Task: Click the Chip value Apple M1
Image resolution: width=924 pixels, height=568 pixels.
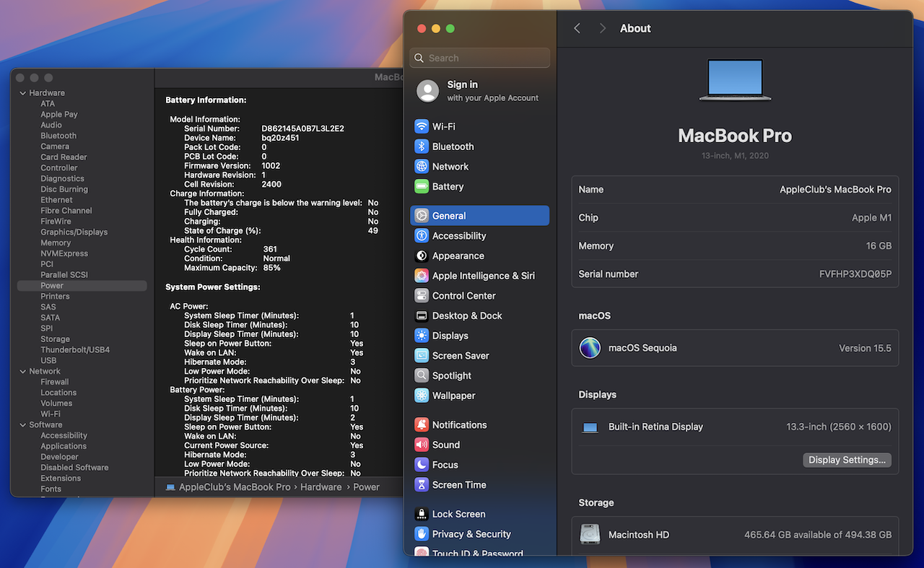Action: point(872,218)
